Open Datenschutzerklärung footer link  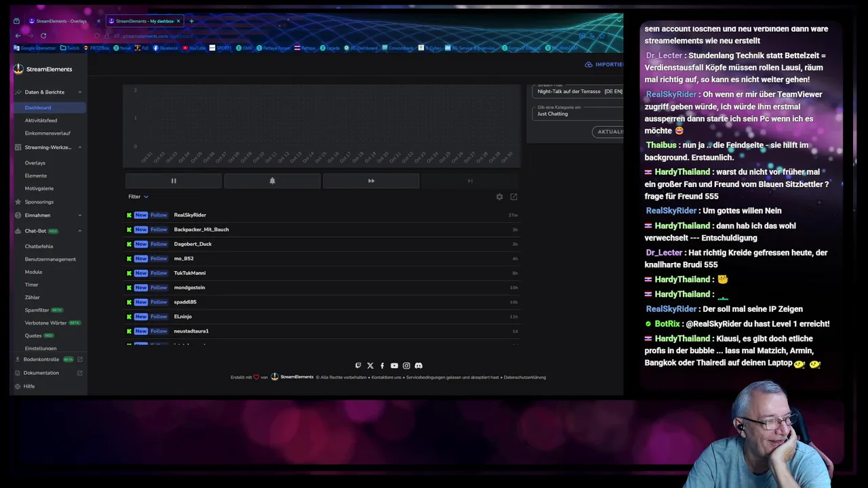click(525, 378)
